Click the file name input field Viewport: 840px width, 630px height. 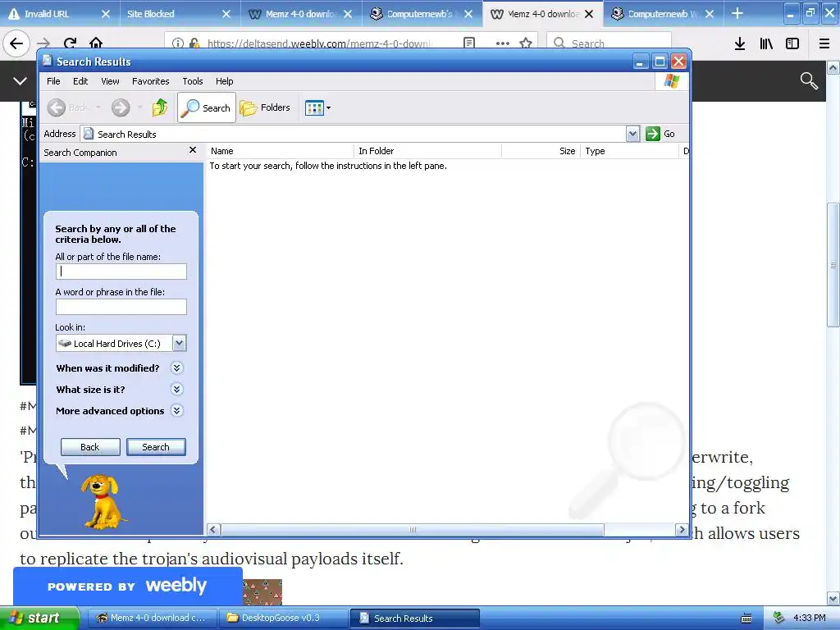point(121,271)
